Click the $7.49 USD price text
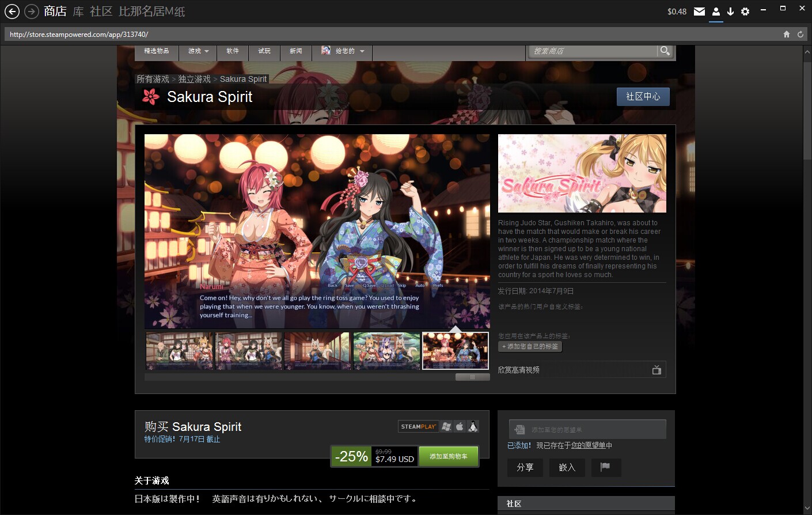 pyautogui.click(x=394, y=459)
